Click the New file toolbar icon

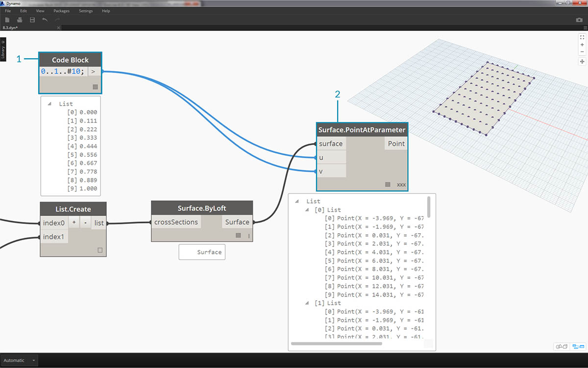(7, 20)
